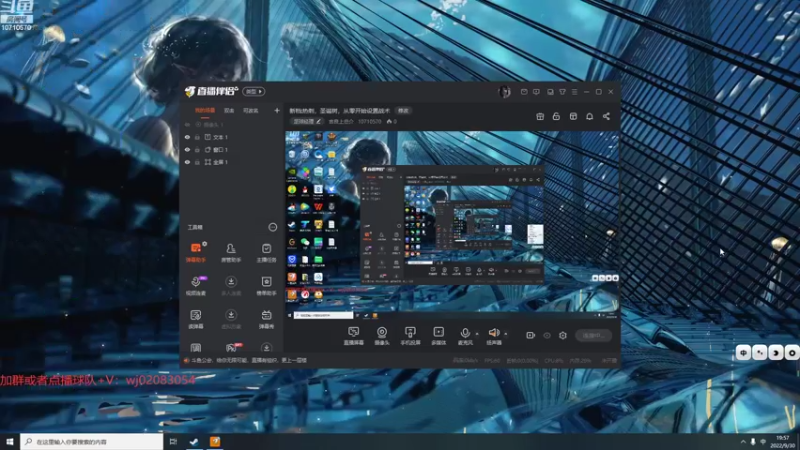Viewport: 800px width, 450px height.
Task: Click the 开始直播 button
Action: [592, 336]
